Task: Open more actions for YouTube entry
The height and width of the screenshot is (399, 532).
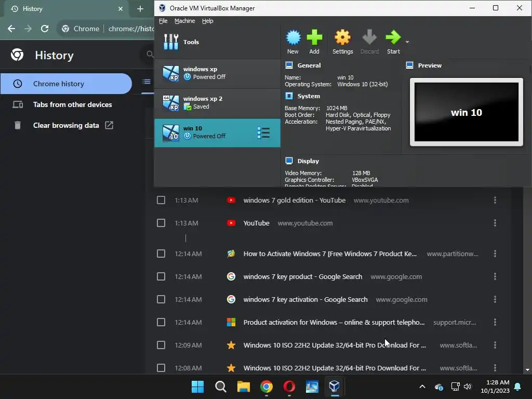Action: (x=495, y=223)
